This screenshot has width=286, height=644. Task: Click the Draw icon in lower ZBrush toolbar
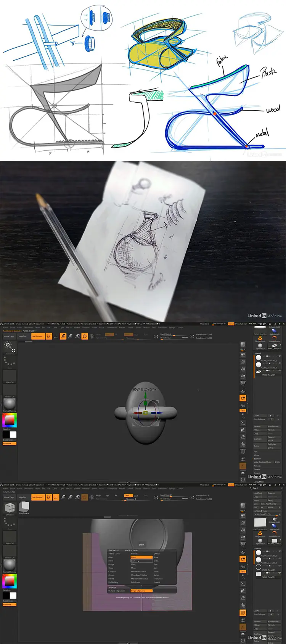tap(56, 497)
